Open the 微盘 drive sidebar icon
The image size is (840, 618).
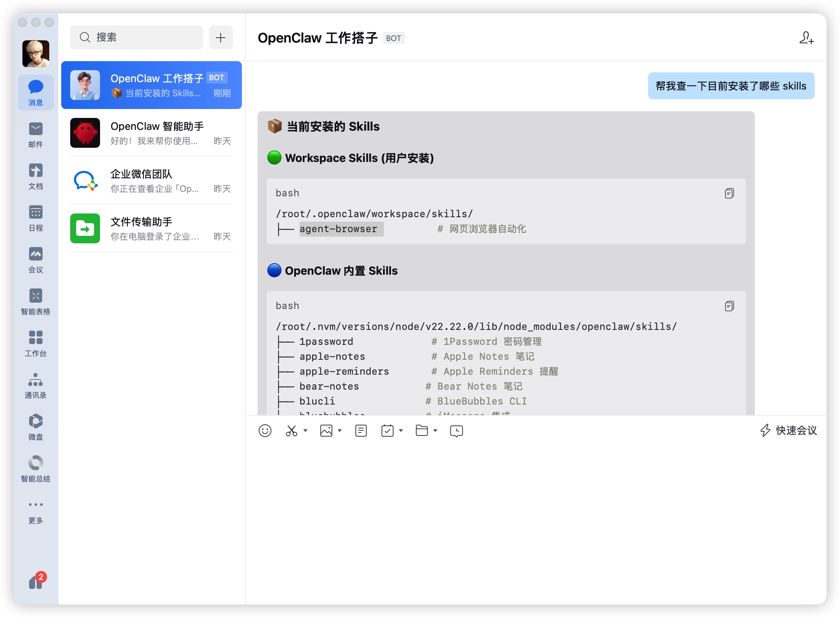[x=35, y=426]
